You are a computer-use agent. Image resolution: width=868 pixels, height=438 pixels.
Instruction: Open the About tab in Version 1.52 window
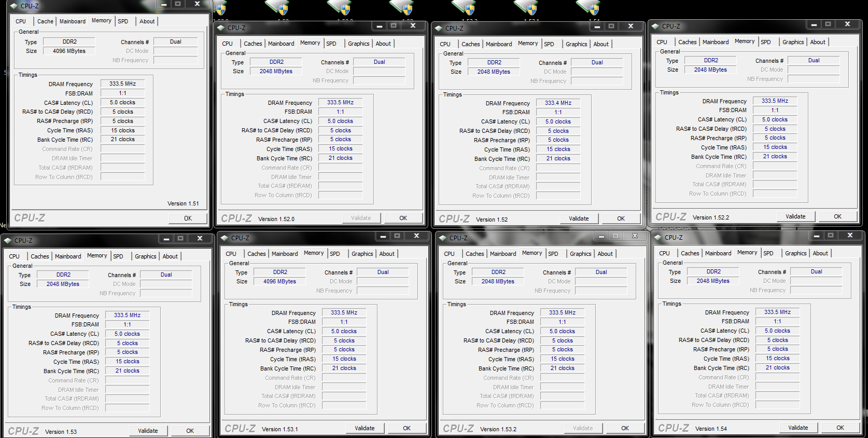coord(601,44)
